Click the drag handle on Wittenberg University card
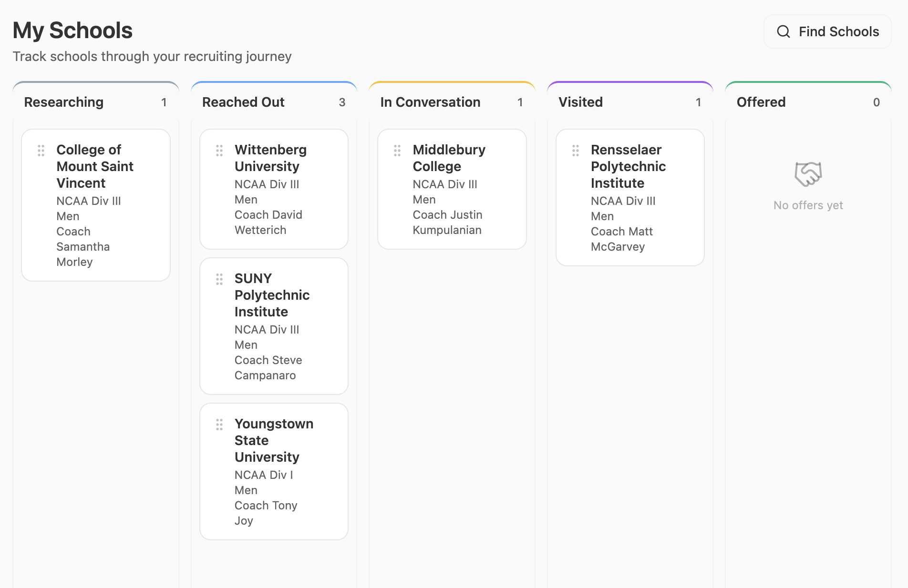 pyautogui.click(x=219, y=150)
